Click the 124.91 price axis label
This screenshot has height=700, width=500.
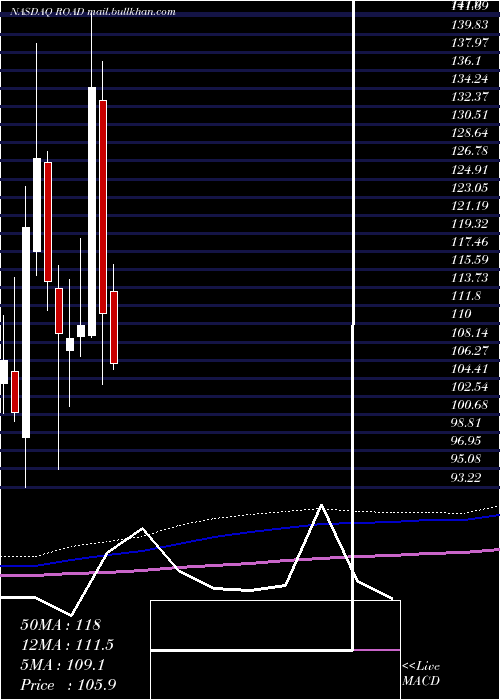470,170
